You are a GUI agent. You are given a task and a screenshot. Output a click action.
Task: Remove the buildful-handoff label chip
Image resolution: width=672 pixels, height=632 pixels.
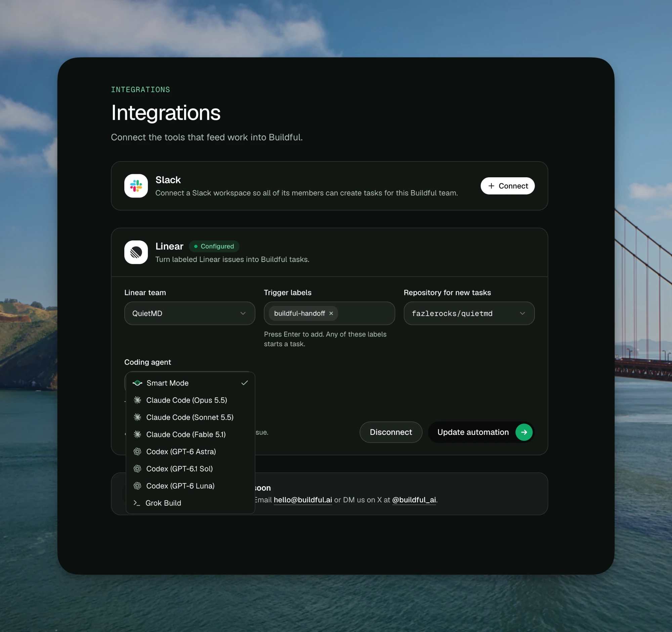point(331,313)
